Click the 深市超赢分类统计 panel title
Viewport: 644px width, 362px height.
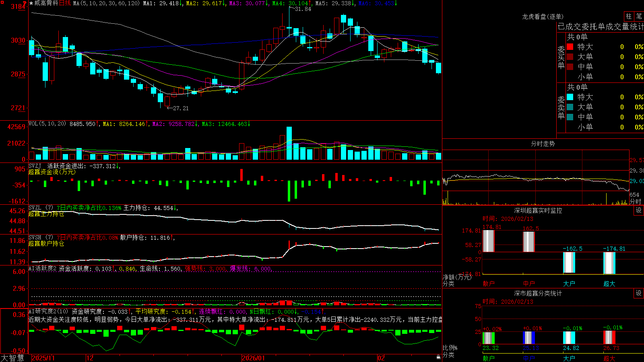[538, 294]
